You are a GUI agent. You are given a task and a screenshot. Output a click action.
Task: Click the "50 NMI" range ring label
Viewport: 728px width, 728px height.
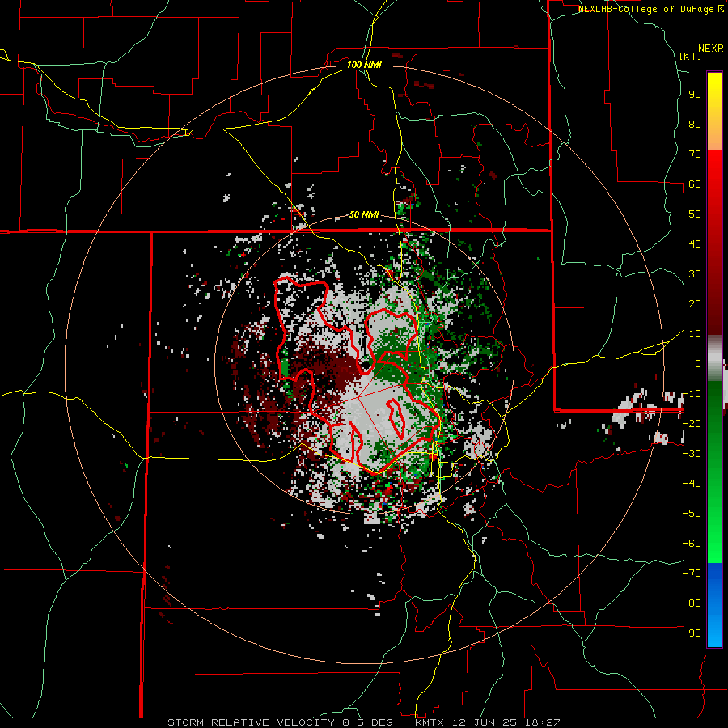click(364, 214)
